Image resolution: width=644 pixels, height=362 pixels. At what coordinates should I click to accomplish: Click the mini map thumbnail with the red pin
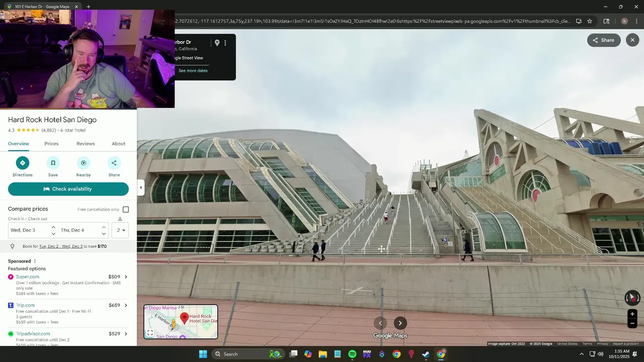tap(181, 322)
